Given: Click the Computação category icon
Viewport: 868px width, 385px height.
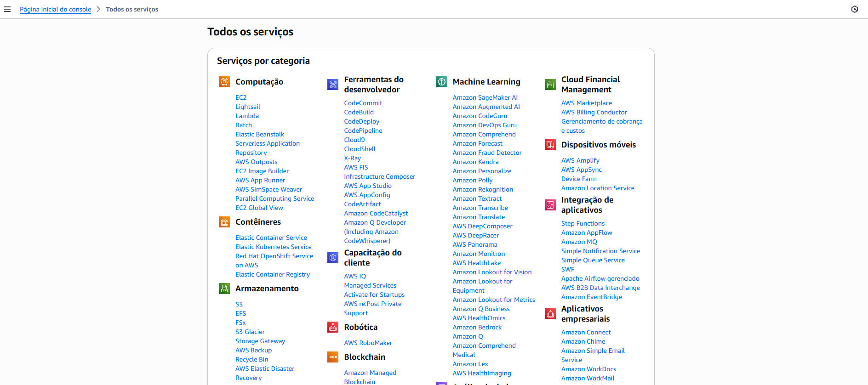Looking at the screenshot, I should (224, 82).
